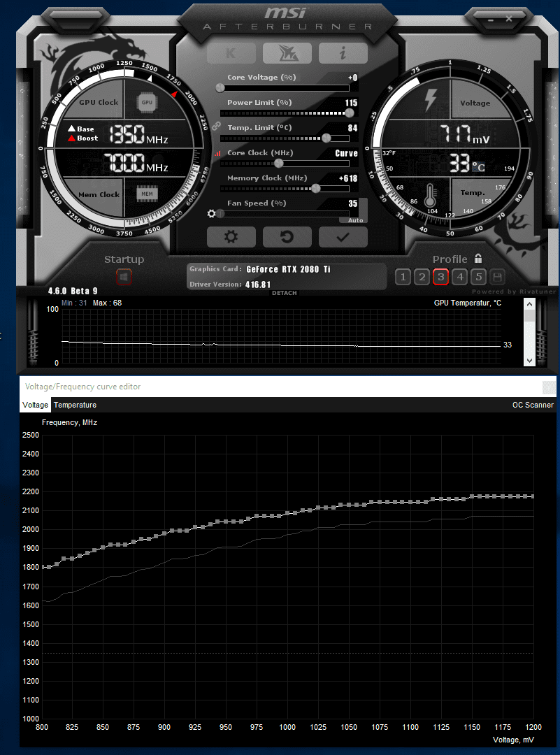Switch to the Voltage tab in curve editor
This screenshot has height=755, width=560.
point(35,405)
